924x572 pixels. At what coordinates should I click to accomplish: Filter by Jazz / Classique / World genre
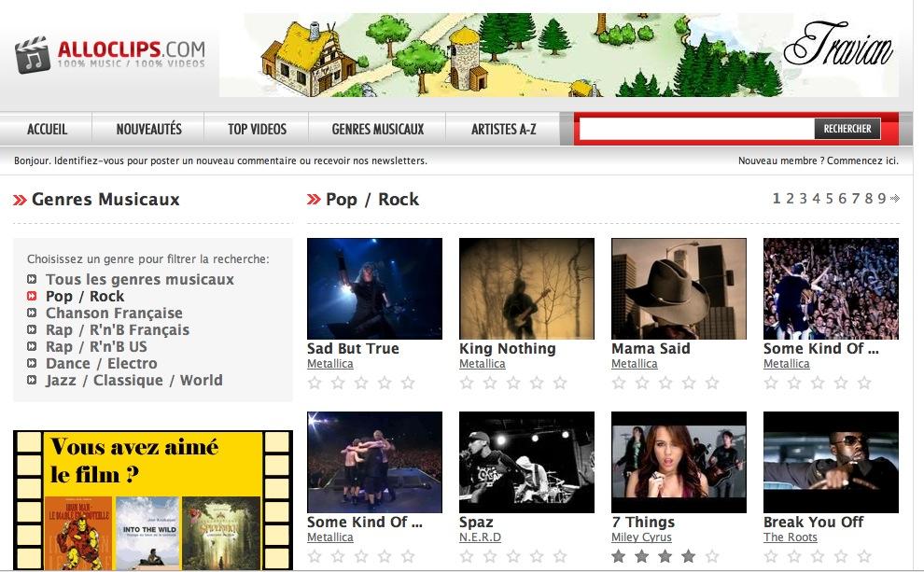[134, 380]
